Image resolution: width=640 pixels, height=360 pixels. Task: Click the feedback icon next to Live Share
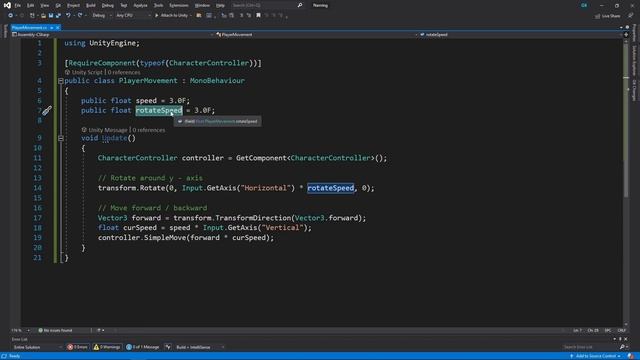(630, 16)
